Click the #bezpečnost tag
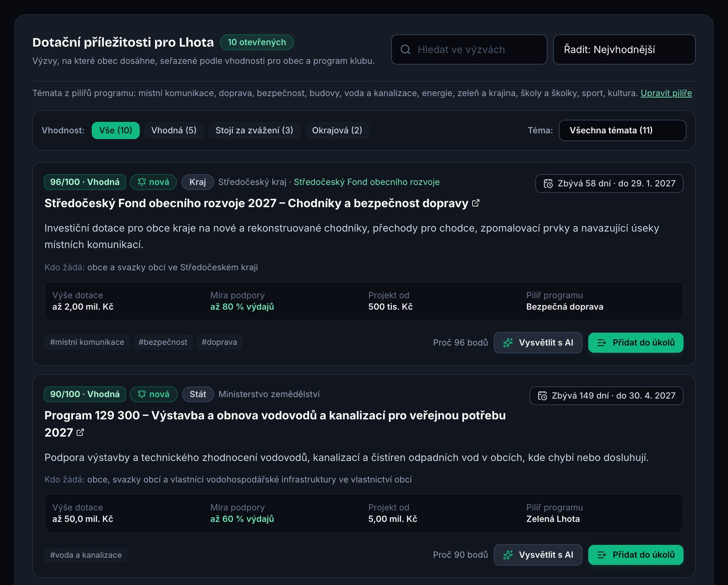Screen dimensions: 728x585 coord(163,342)
